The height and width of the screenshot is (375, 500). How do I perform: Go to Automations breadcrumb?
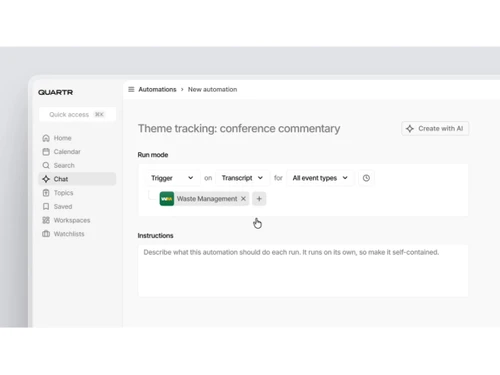tap(157, 89)
